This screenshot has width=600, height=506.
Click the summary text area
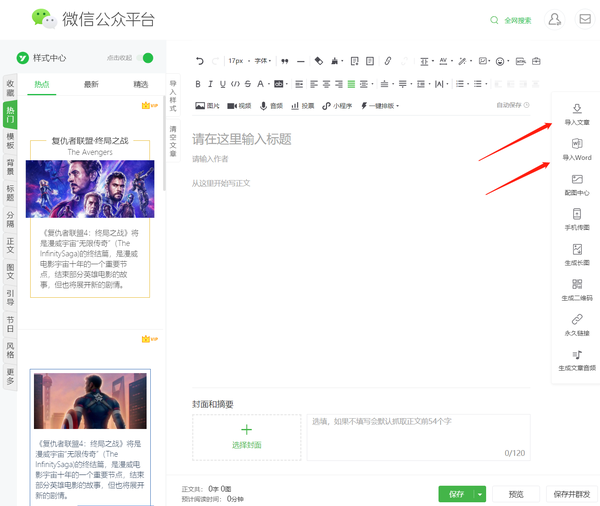419,437
